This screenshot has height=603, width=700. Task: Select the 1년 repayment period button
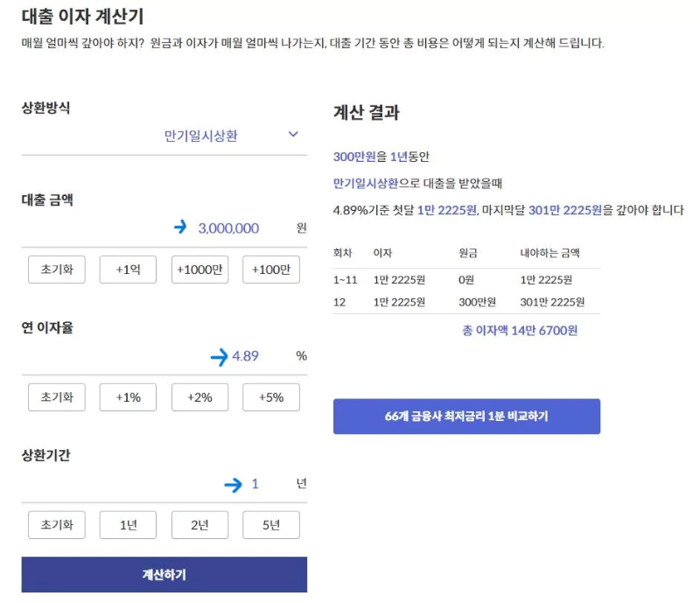pos(128,524)
